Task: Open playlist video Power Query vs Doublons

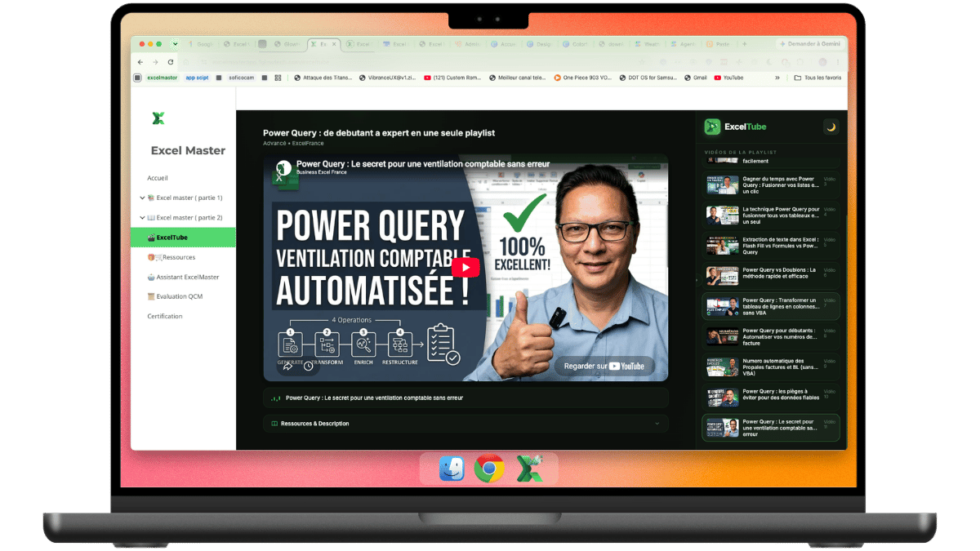Action: coord(770,276)
